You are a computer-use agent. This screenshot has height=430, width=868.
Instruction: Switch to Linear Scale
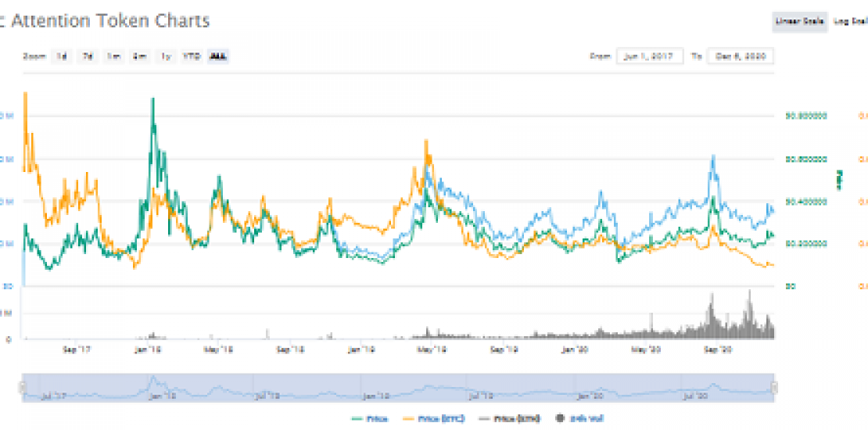pos(799,22)
